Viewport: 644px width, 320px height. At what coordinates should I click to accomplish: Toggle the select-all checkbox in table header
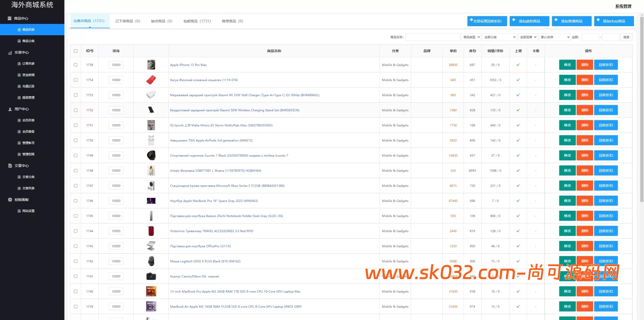pos(75,51)
